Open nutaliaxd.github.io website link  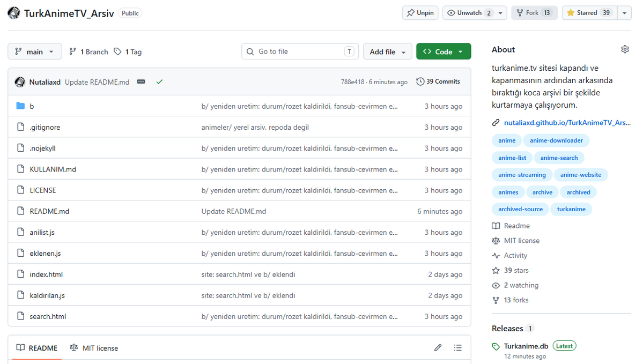click(x=567, y=123)
